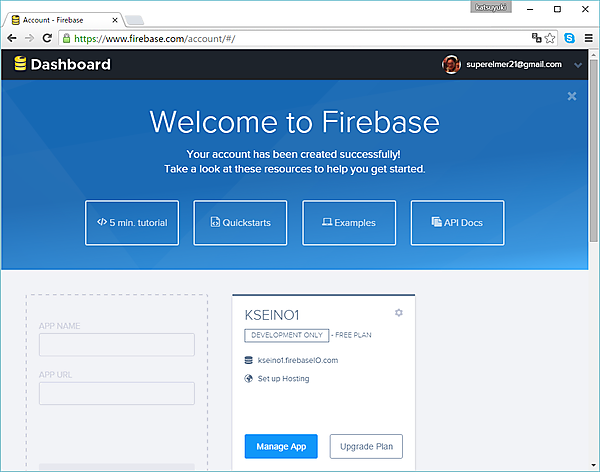Viewport: 600px width, 472px height.
Task: Expand the account dropdown chevron
Action: (x=578, y=65)
